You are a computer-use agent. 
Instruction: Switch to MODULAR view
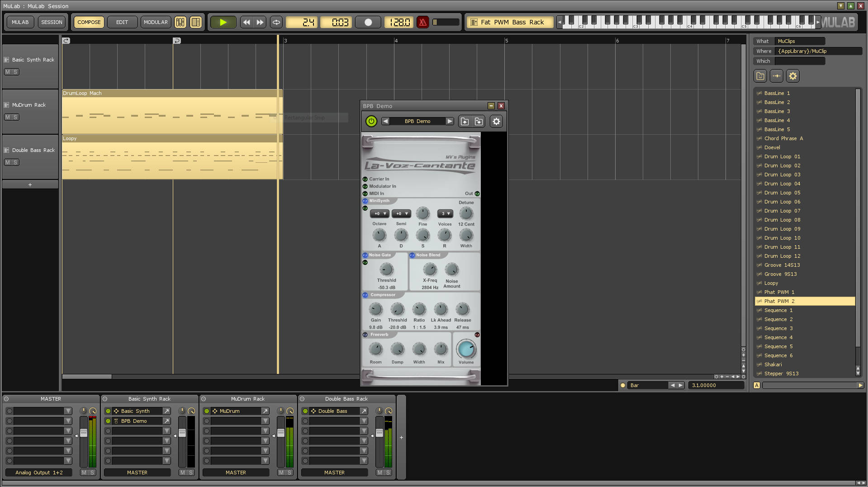tap(156, 22)
